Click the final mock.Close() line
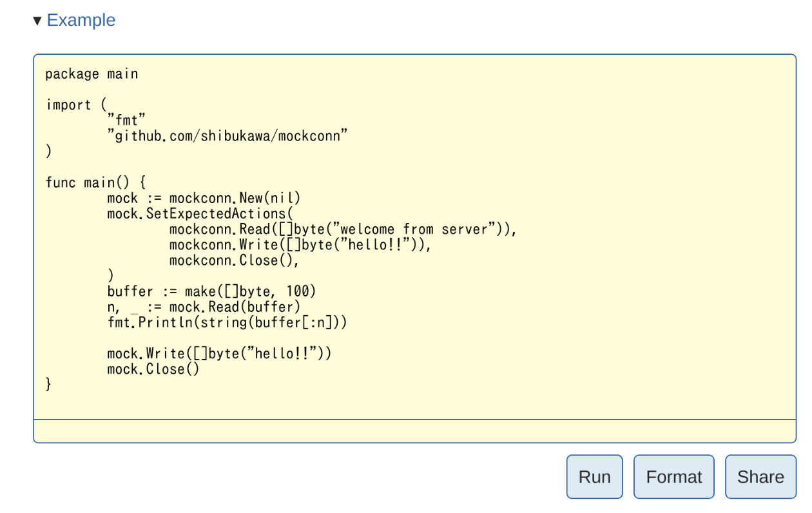This screenshot has width=812, height=513. [153, 369]
